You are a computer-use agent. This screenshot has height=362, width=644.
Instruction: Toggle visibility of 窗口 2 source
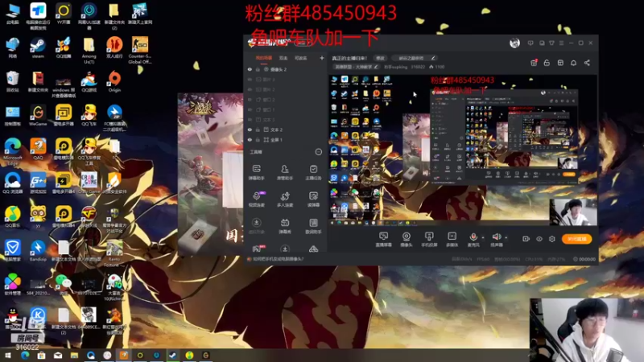point(250,100)
